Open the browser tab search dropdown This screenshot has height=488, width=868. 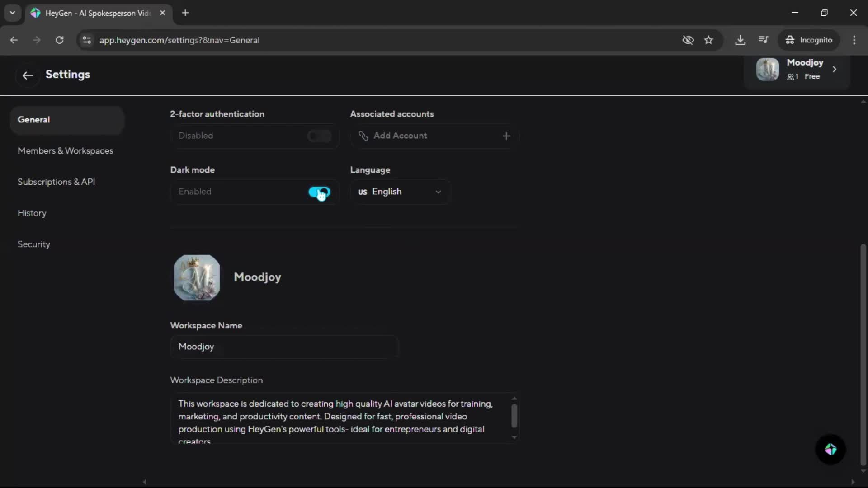[x=13, y=13]
